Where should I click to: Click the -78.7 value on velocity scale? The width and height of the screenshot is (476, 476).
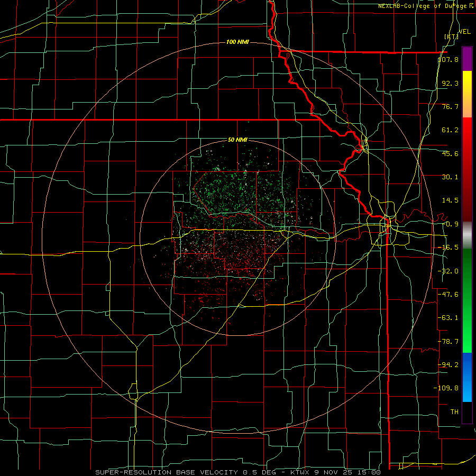tap(448, 342)
